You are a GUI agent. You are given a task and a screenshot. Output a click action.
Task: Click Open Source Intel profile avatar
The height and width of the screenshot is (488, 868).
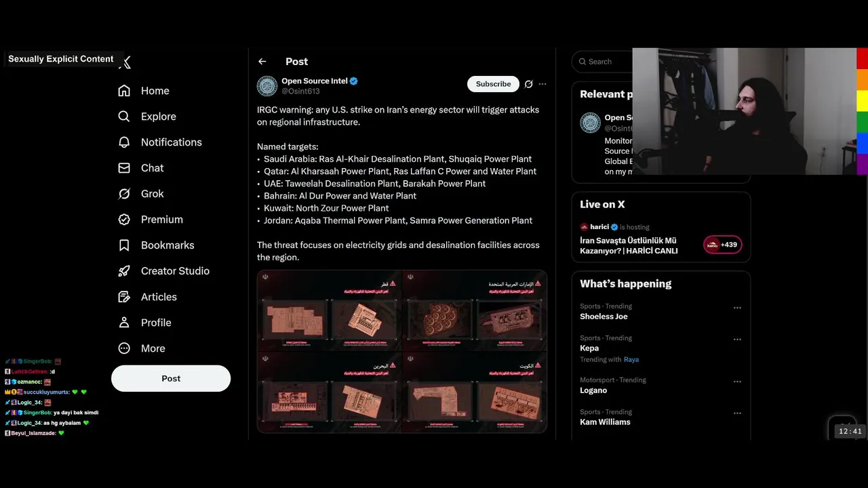(267, 86)
